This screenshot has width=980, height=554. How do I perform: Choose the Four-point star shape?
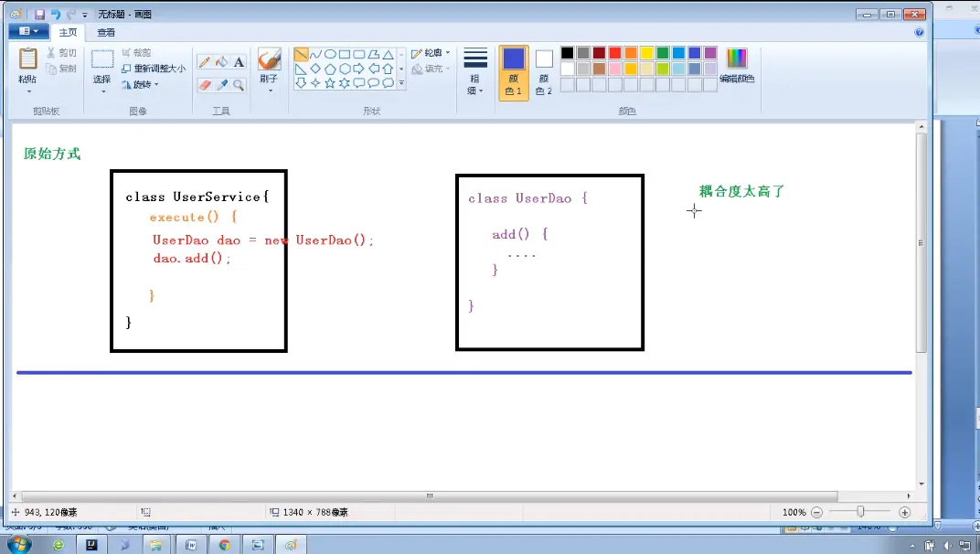315,82
